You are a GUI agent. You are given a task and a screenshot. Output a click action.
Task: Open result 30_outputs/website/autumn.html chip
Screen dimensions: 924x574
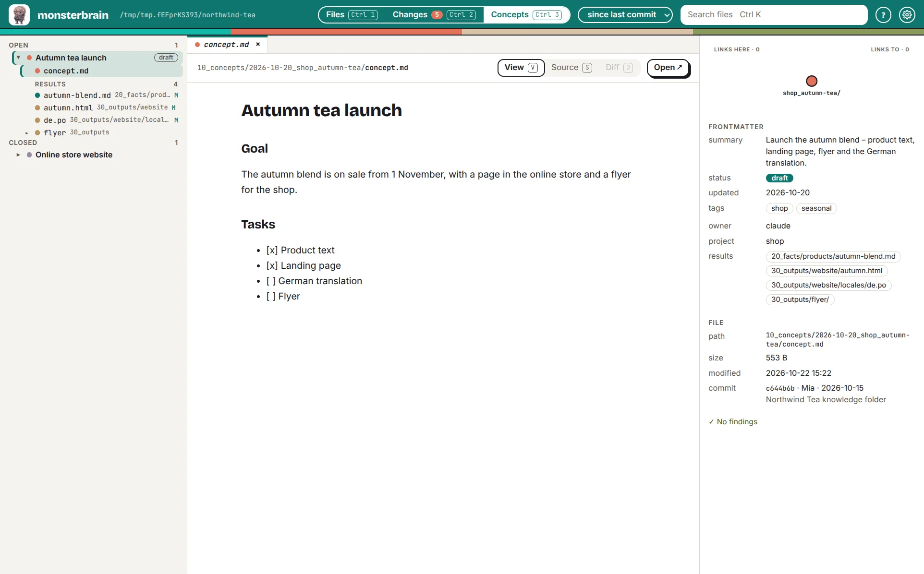click(x=826, y=271)
